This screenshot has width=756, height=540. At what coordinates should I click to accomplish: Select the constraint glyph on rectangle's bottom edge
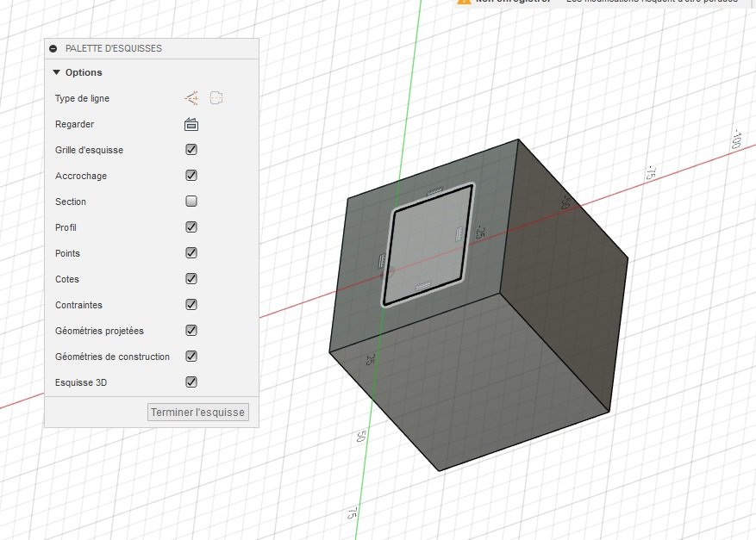tap(423, 287)
